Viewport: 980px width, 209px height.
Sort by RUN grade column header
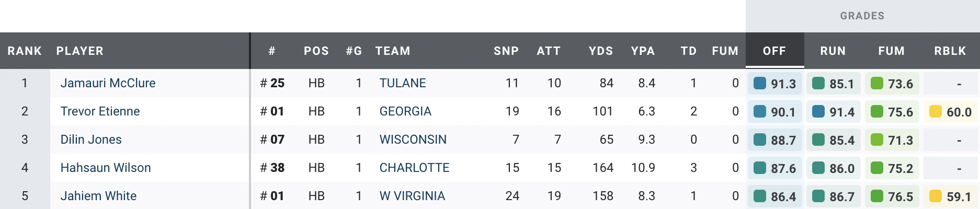[x=833, y=51]
